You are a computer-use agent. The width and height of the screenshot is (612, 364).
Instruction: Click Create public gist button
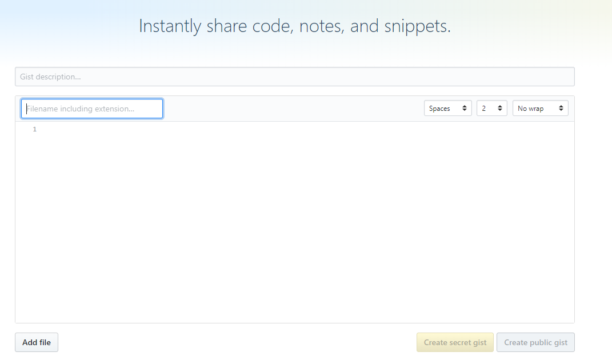(x=535, y=342)
